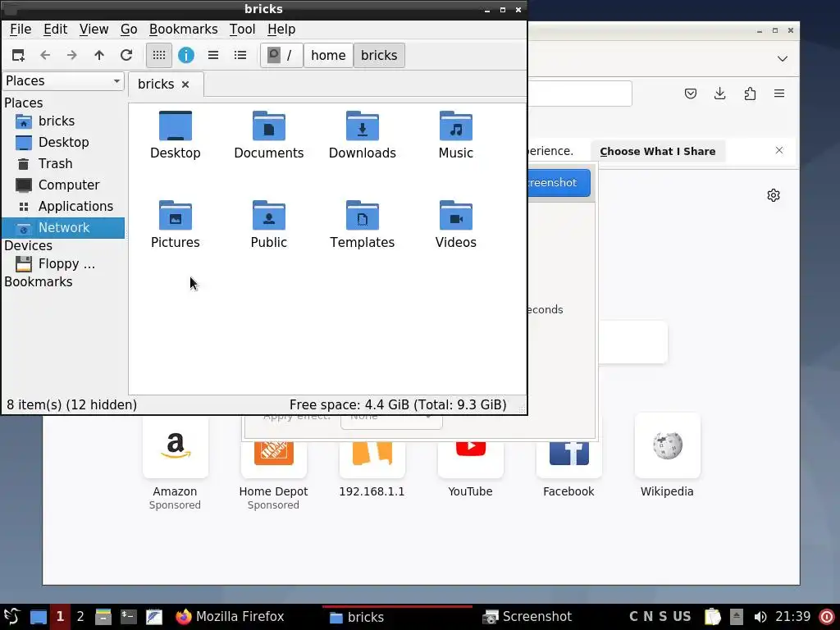The width and height of the screenshot is (840, 630).
Task: Click Choose What I Share button
Action: [x=658, y=152]
